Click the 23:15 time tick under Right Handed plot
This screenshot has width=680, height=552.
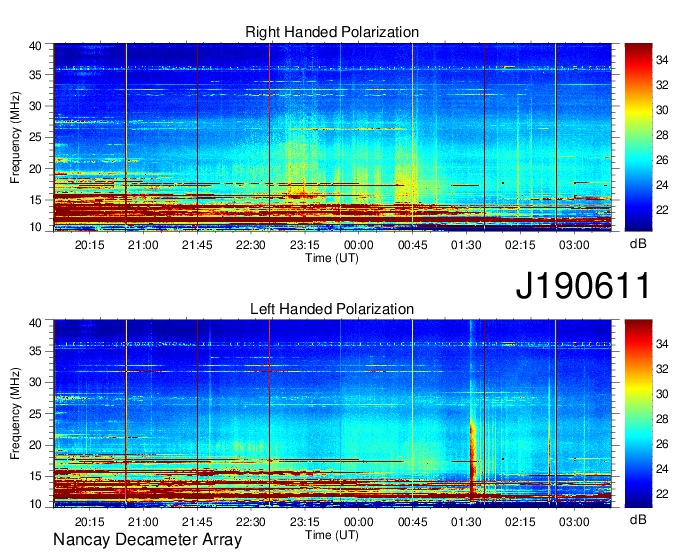305,245
